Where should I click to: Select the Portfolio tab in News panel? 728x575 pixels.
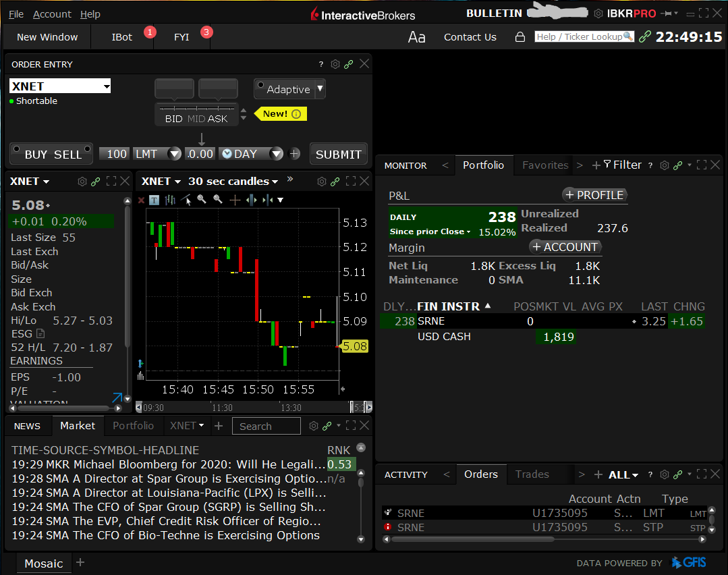(x=133, y=426)
